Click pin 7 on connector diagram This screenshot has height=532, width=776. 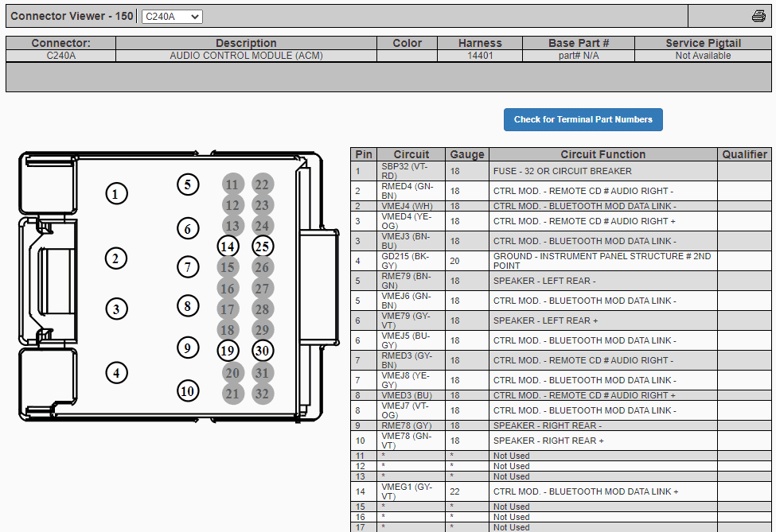pos(188,267)
